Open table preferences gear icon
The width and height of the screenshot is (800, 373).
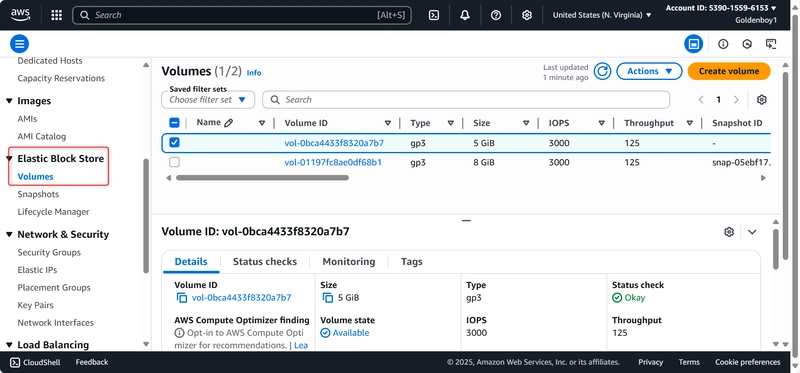coord(762,100)
